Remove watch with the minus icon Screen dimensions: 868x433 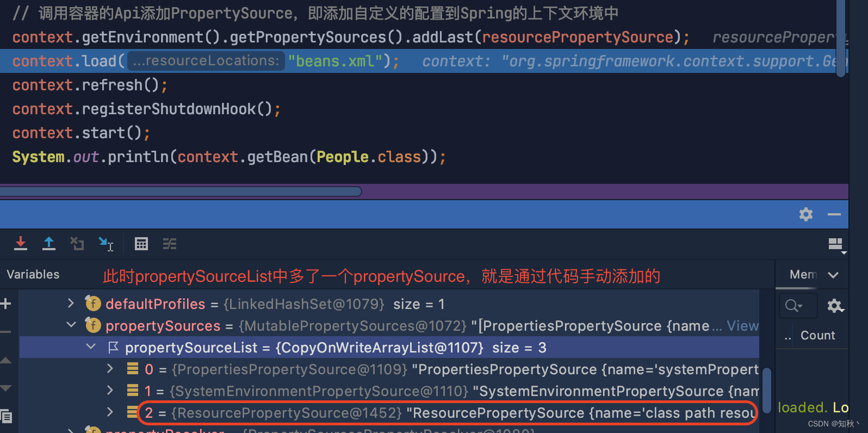[x=6, y=331]
